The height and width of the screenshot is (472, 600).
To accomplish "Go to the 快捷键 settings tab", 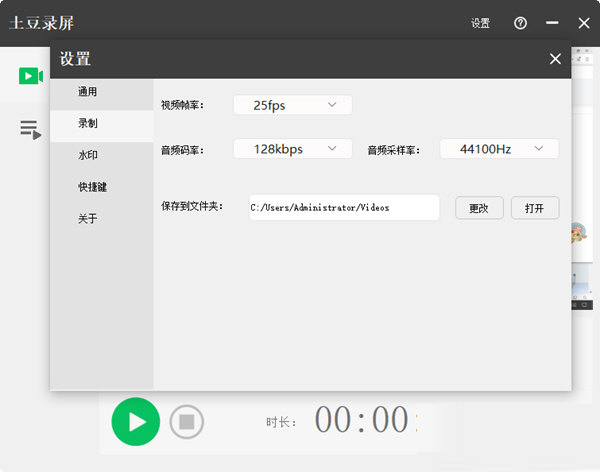I will point(92,187).
